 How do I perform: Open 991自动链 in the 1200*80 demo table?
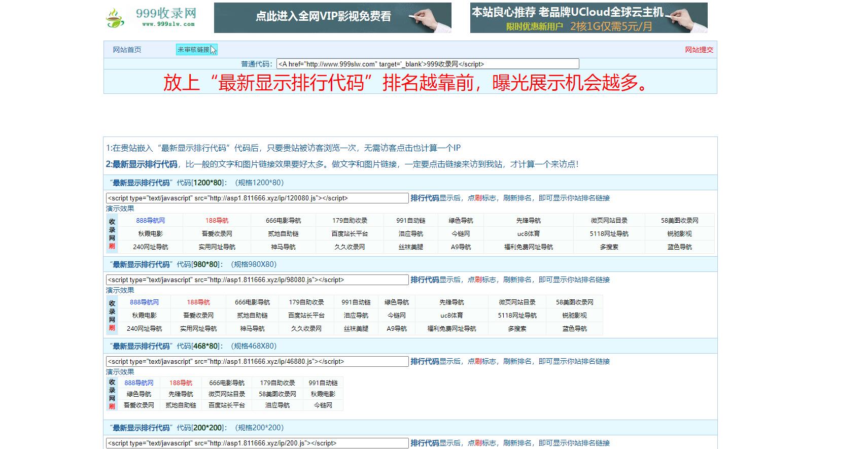pyautogui.click(x=411, y=221)
